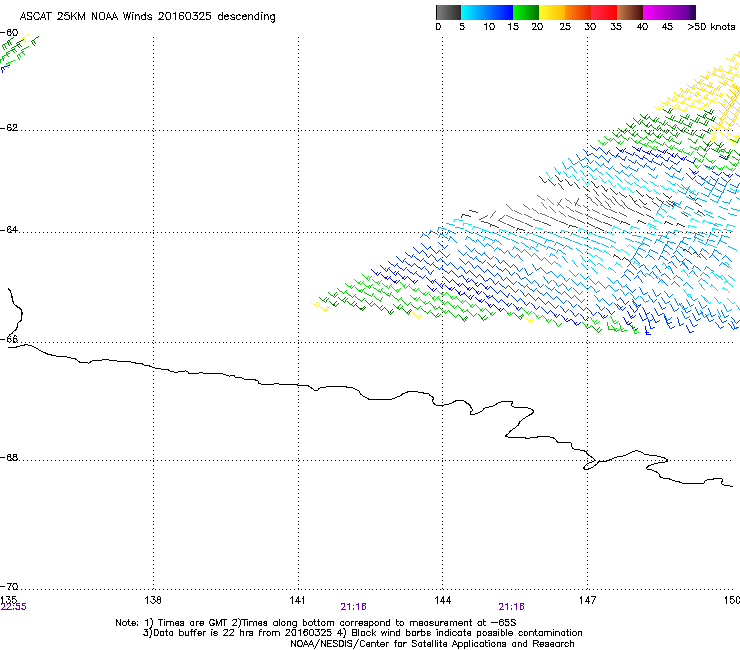Screen dimensions: 740x650
Task: Click the 21:16 time label beside longitude 141
Action: pyautogui.click(x=353, y=607)
